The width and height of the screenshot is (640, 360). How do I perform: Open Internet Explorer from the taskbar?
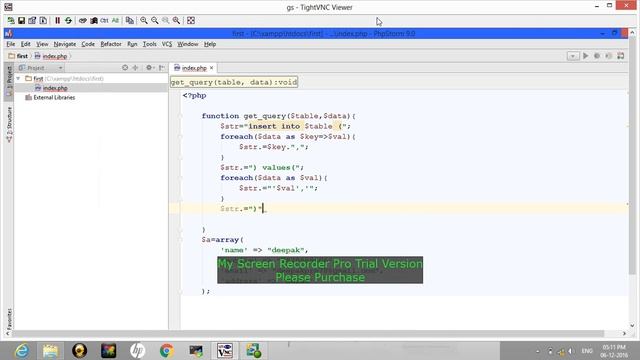click(21, 351)
